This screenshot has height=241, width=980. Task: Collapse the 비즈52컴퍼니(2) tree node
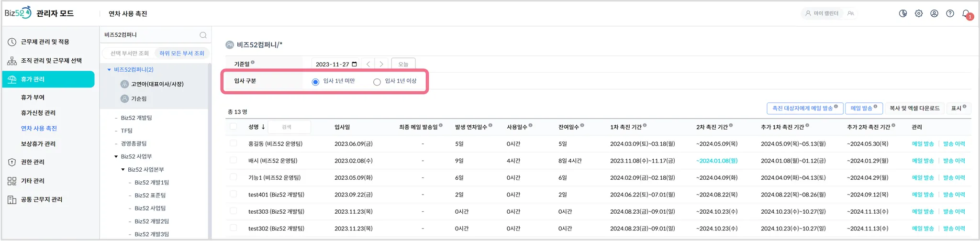109,70
